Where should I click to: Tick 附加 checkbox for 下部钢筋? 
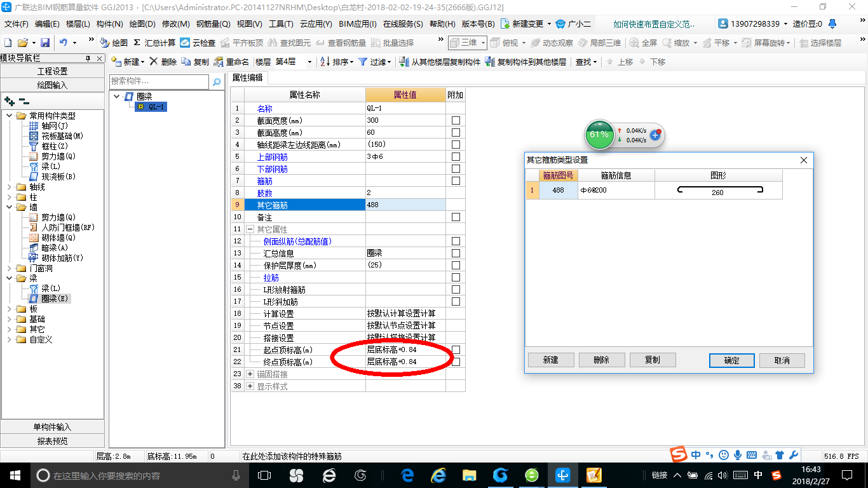click(x=456, y=168)
